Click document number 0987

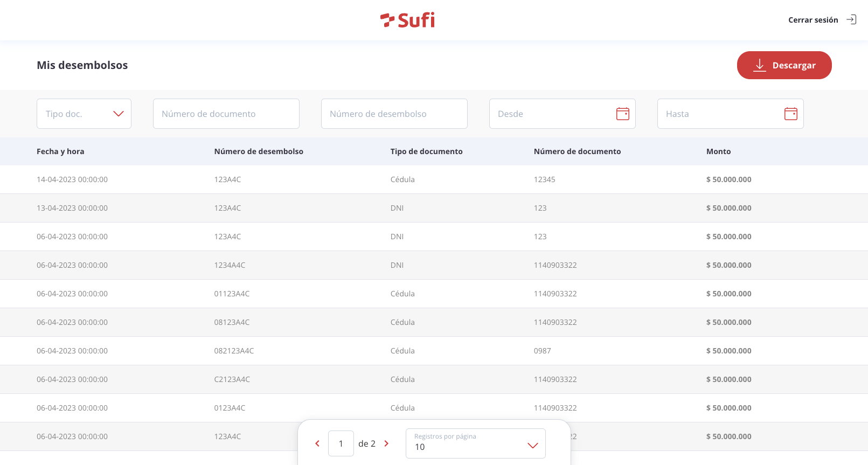point(543,351)
